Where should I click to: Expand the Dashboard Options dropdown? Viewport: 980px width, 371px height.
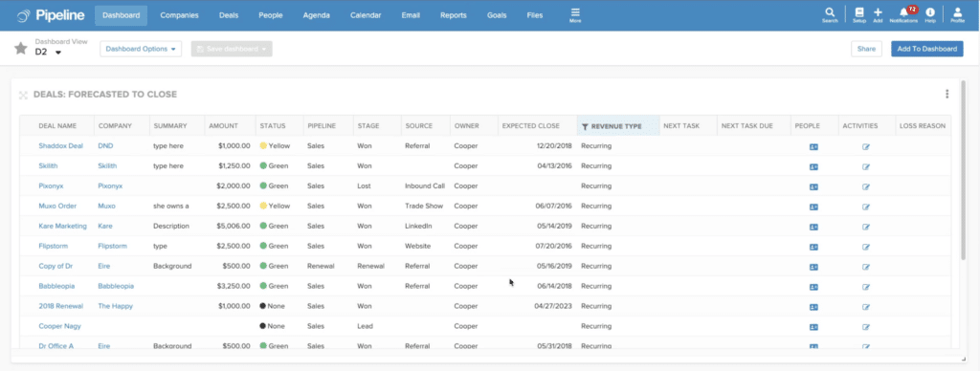(141, 49)
